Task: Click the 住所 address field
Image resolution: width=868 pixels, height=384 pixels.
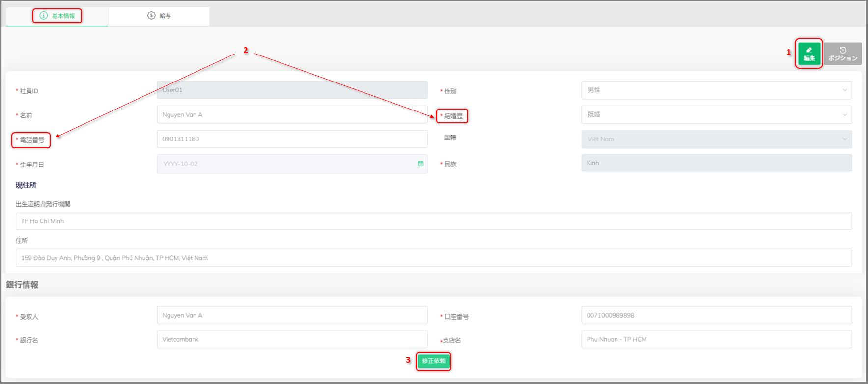Action: (x=434, y=258)
